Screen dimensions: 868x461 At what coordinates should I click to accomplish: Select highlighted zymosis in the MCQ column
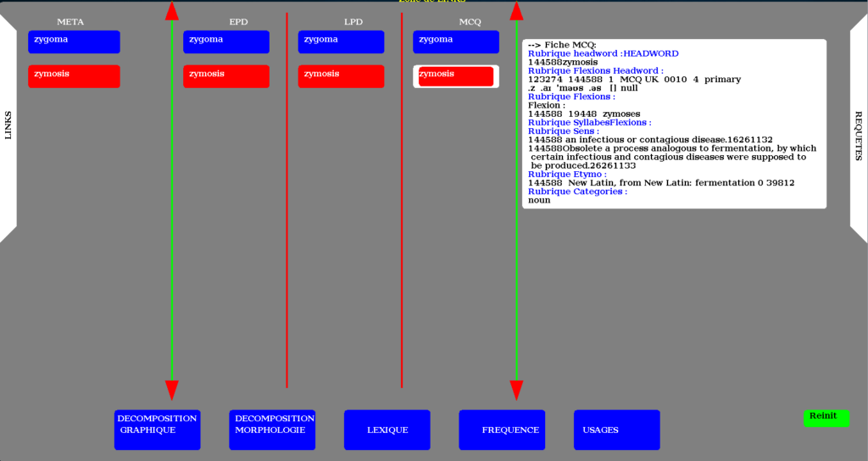[456, 76]
